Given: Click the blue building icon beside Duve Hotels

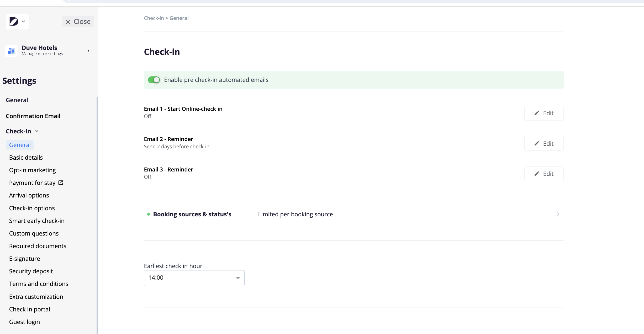Looking at the screenshot, I should 11,51.
